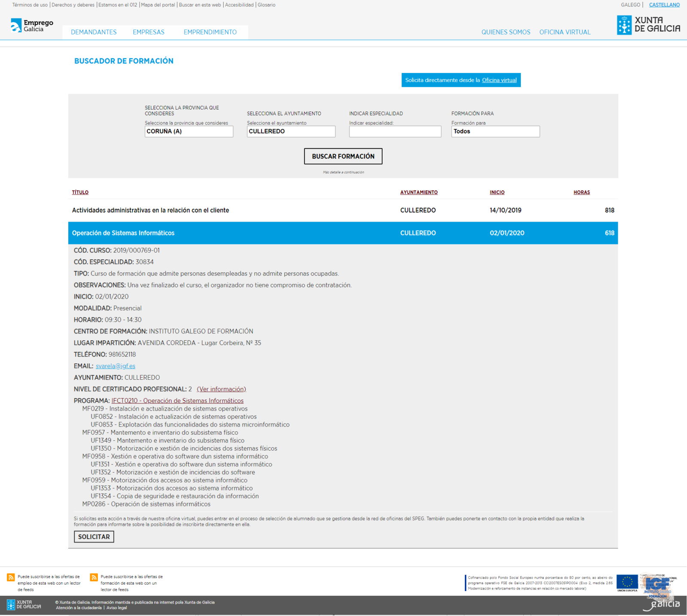
Task: Click the svarela@igf.es email link
Action: point(115,366)
